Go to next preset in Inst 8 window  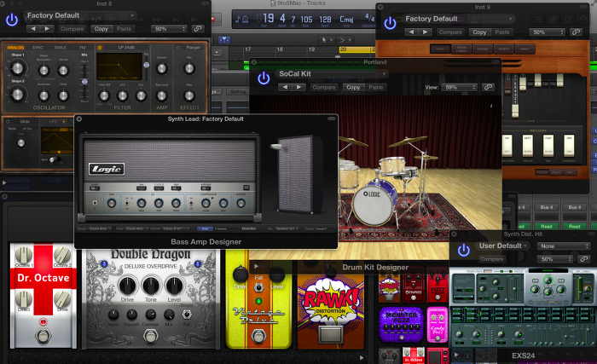(x=47, y=29)
